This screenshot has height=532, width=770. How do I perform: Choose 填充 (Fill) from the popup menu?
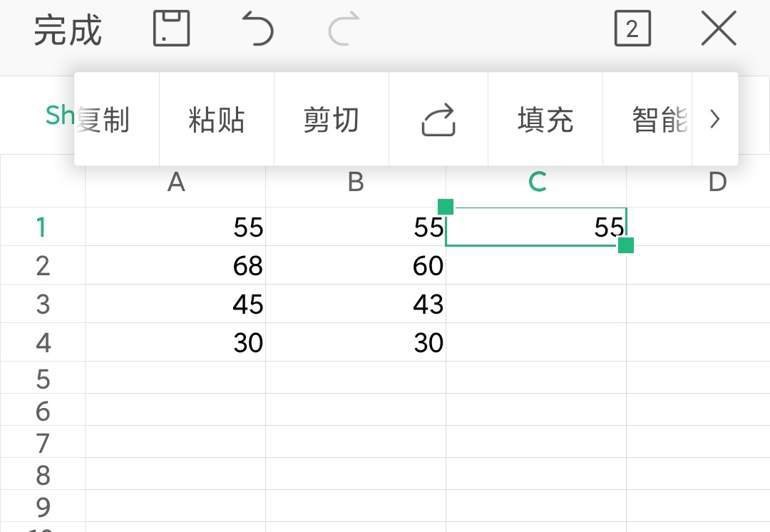pyautogui.click(x=545, y=119)
